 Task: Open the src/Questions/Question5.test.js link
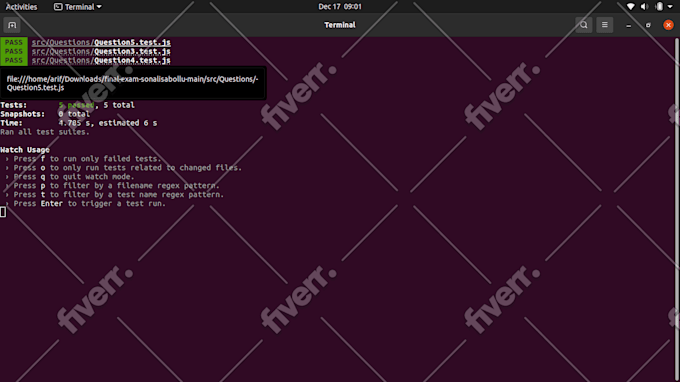(x=101, y=42)
